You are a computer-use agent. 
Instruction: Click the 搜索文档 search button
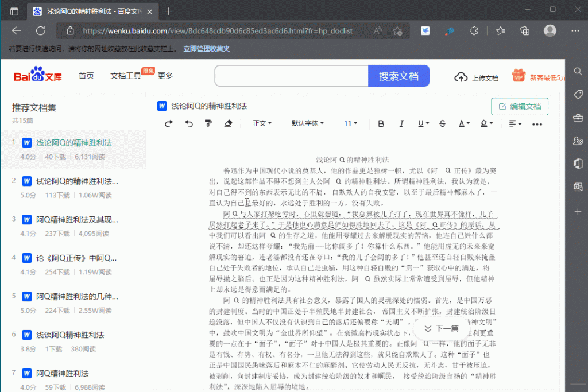point(398,76)
